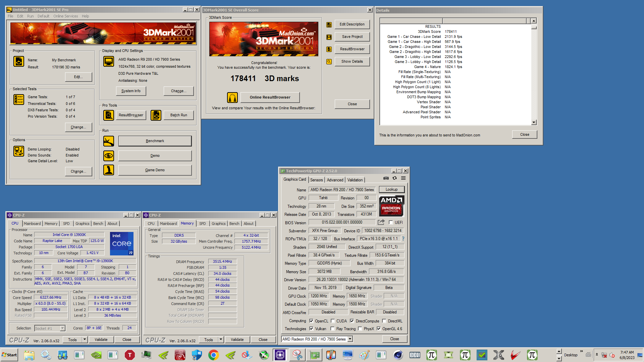Image resolution: width=644 pixels, height=362 pixels.
Task: Switch to Mainboard tab in left CPU-Z window
Action: coord(32,224)
